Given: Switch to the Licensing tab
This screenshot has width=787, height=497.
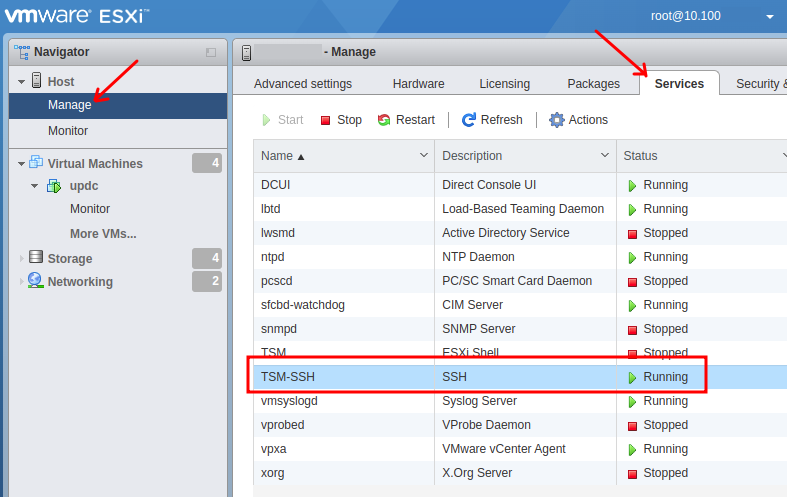Looking at the screenshot, I should pyautogui.click(x=504, y=84).
